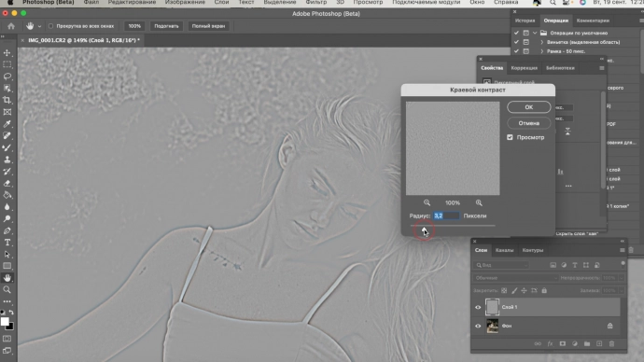
Task: Toggle lock image pixels brush icon
Action: point(514,290)
